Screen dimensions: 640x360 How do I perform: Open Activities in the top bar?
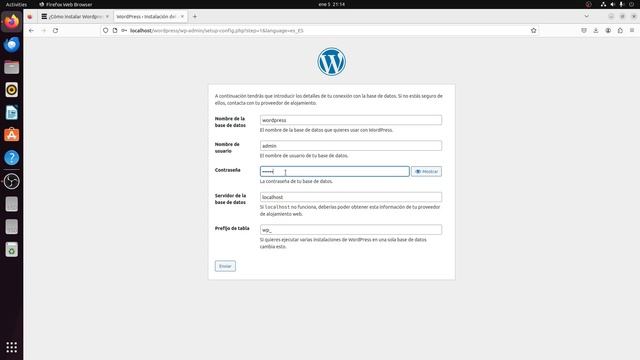[16, 4]
